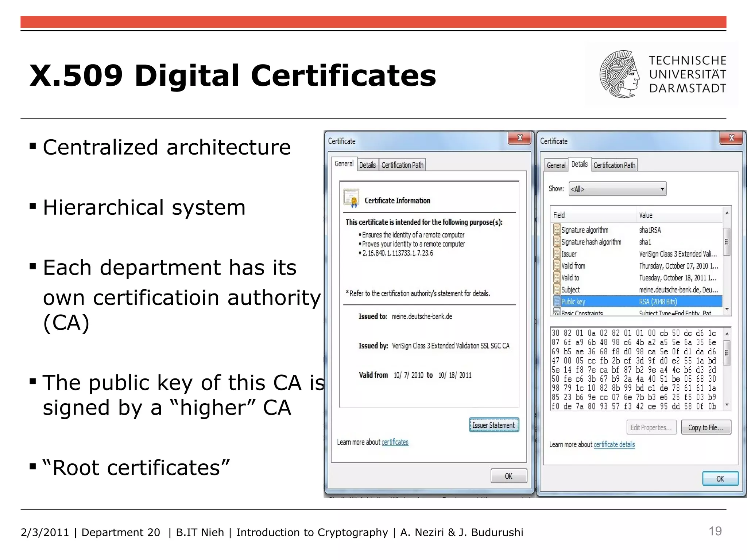Click the certificate ribbon icon beside Certificate Information
Viewport: 747px width, 560px height.
351,198
